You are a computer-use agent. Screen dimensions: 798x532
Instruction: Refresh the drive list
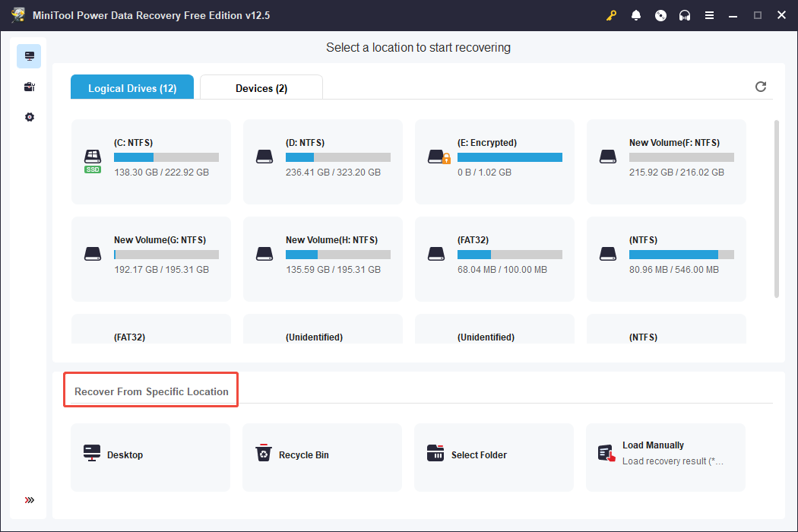tap(761, 87)
